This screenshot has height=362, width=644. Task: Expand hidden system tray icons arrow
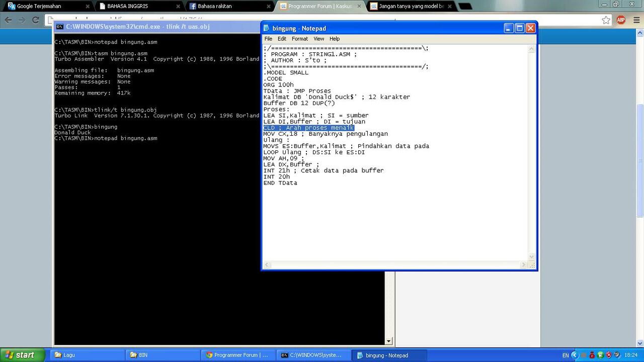click(575, 355)
